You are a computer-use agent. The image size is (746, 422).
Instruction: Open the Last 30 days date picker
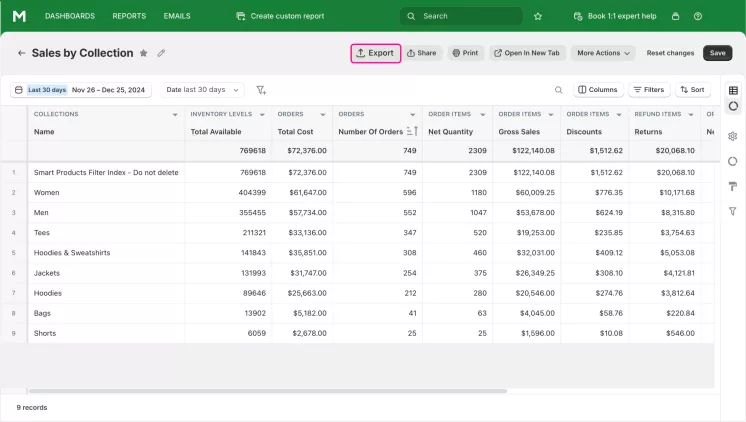point(80,90)
